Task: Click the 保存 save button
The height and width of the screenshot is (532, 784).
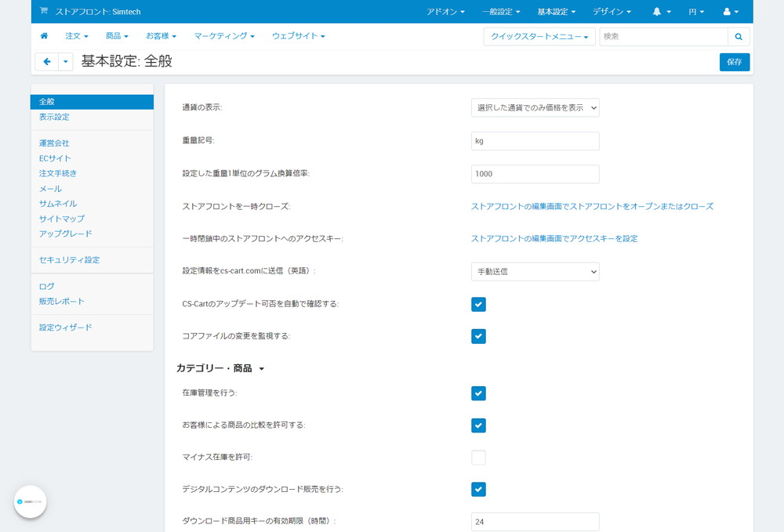Action: coord(735,62)
